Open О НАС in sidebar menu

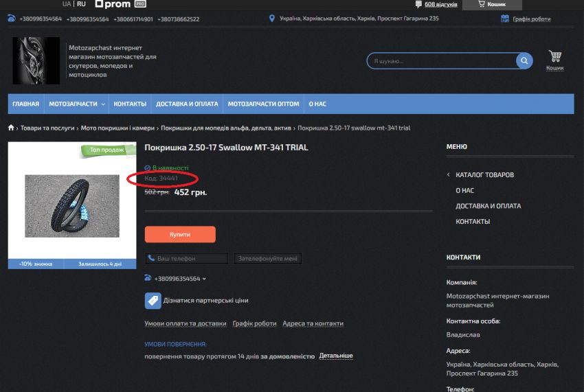pyautogui.click(x=465, y=191)
